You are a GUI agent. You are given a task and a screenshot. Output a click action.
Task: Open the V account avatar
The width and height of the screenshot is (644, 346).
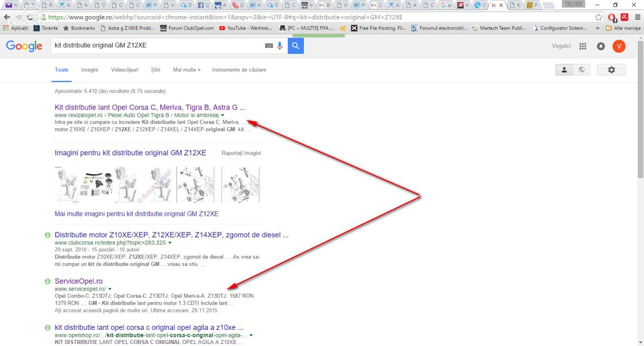pyautogui.click(x=619, y=46)
